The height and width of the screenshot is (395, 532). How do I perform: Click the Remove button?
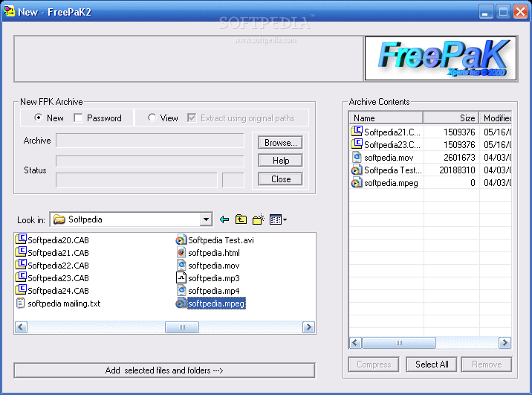(487, 365)
